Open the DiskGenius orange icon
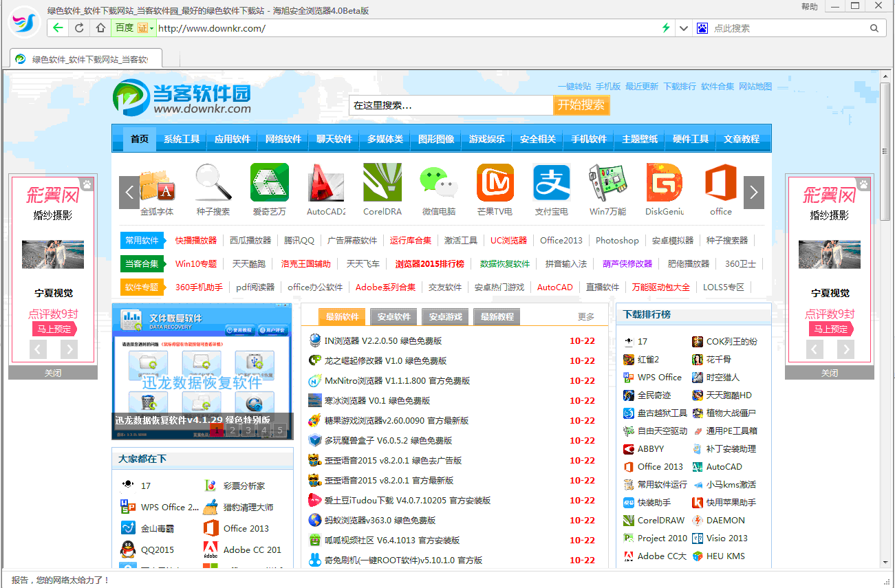895x588 pixels. pyautogui.click(x=665, y=182)
